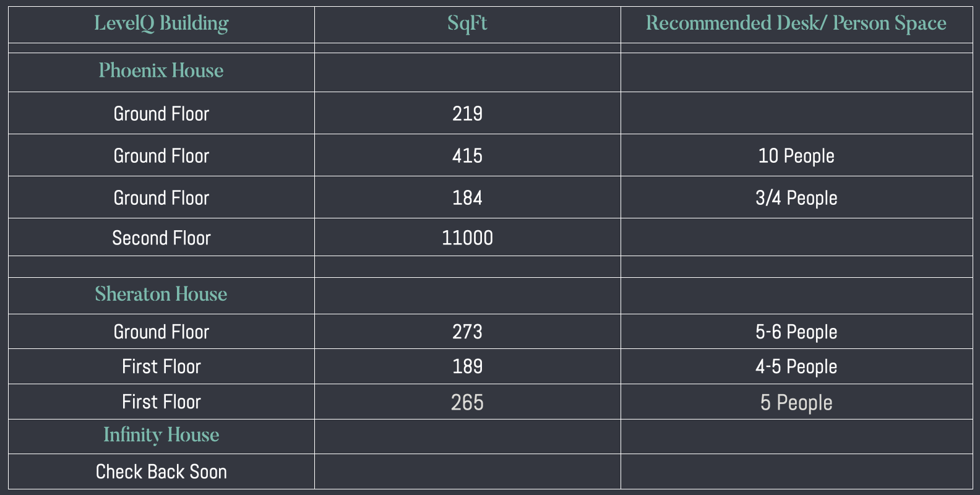Select the 5-6 People cell
Image resolution: width=980 pixels, height=495 pixels.
click(796, 332)
